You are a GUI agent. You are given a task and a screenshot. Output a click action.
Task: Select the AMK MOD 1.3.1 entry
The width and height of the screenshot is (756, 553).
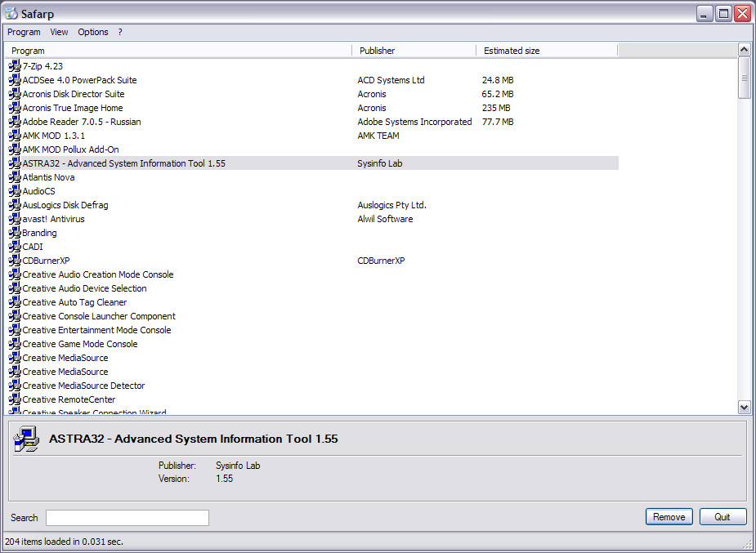tap(53, 136)
